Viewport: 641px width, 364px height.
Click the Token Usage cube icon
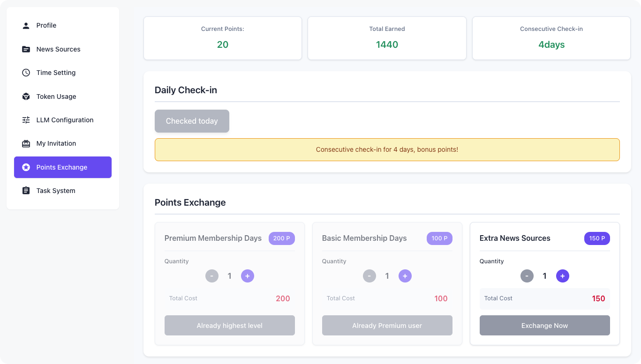(x=26, y=97)
